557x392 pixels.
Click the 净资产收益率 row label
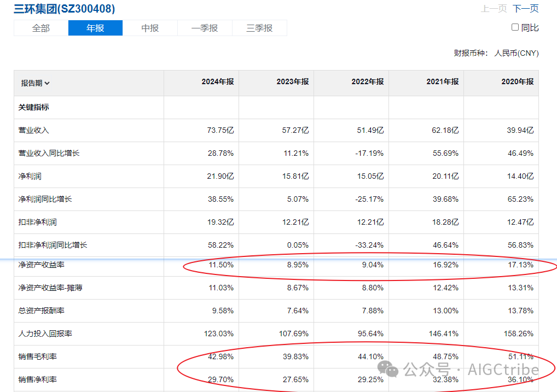[41, 265]
